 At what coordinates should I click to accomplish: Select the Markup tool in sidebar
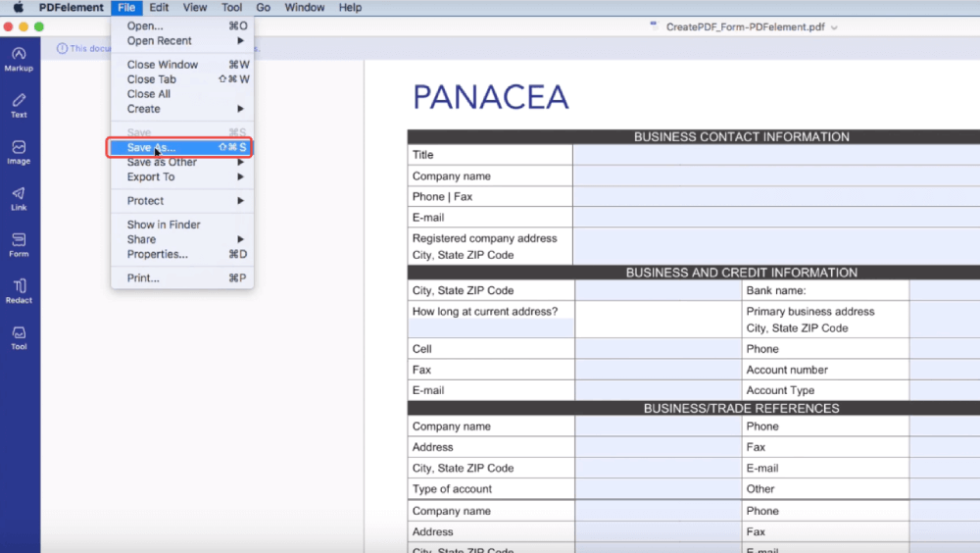[19, 58]
